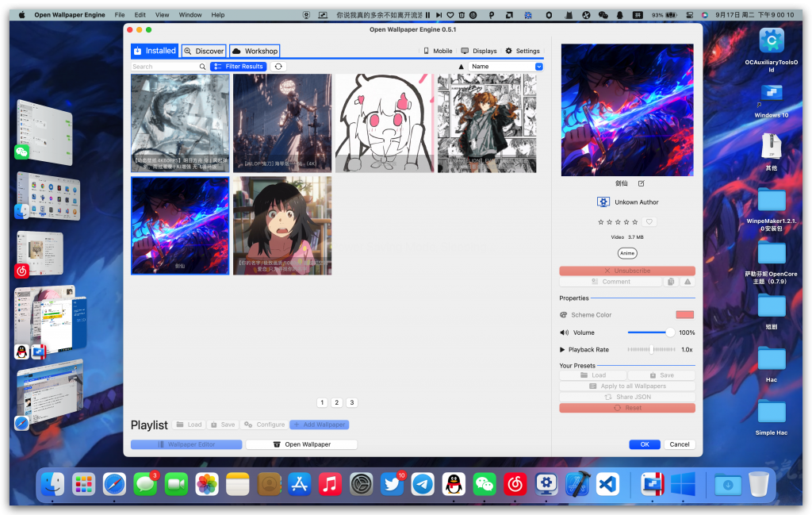Click the Unkown Author label
The height and width of the screenshot is (515, 812).
point(637,202)
